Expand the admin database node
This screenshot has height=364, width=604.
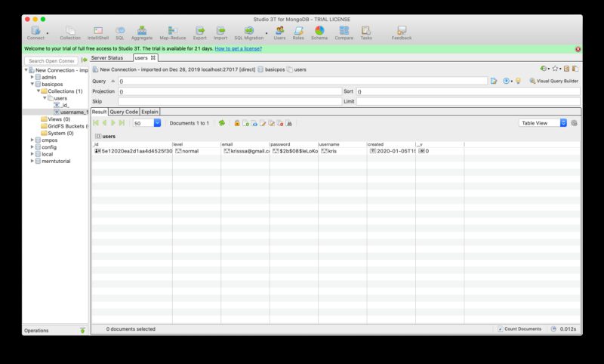32,77
